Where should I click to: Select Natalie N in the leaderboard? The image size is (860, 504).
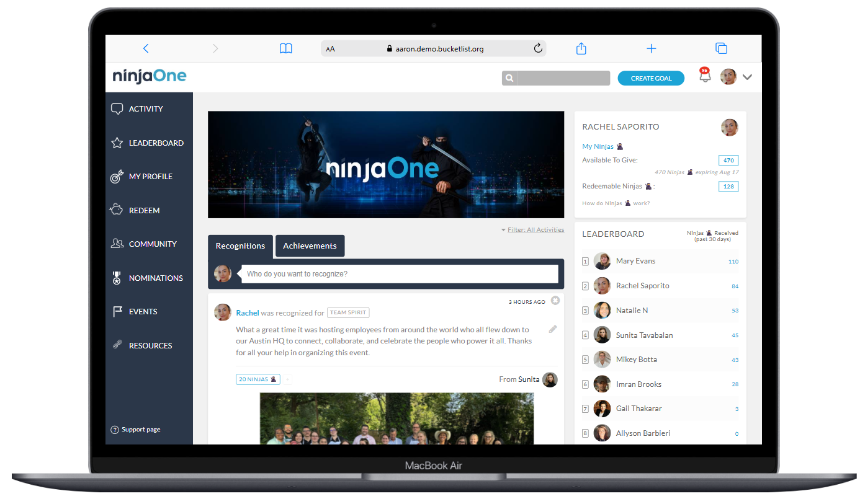661,311
